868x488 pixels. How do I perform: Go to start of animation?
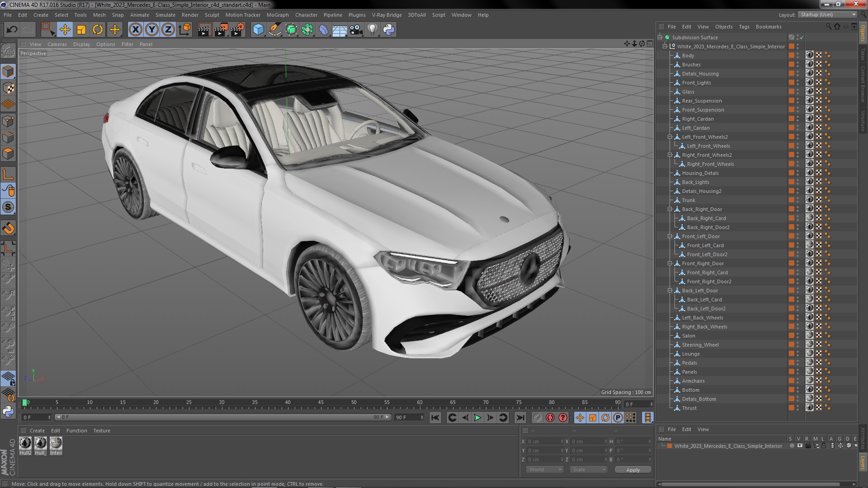[x=435, y=418]
